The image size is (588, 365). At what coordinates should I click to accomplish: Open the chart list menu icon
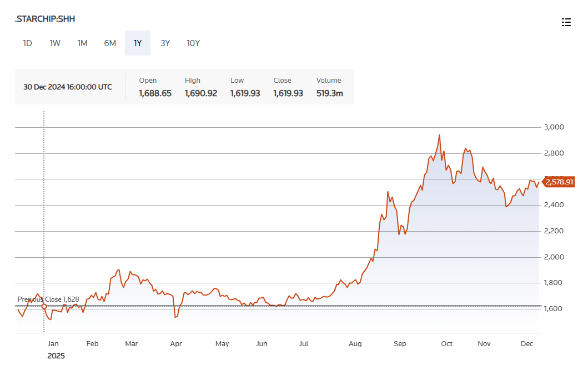point(566,22)
